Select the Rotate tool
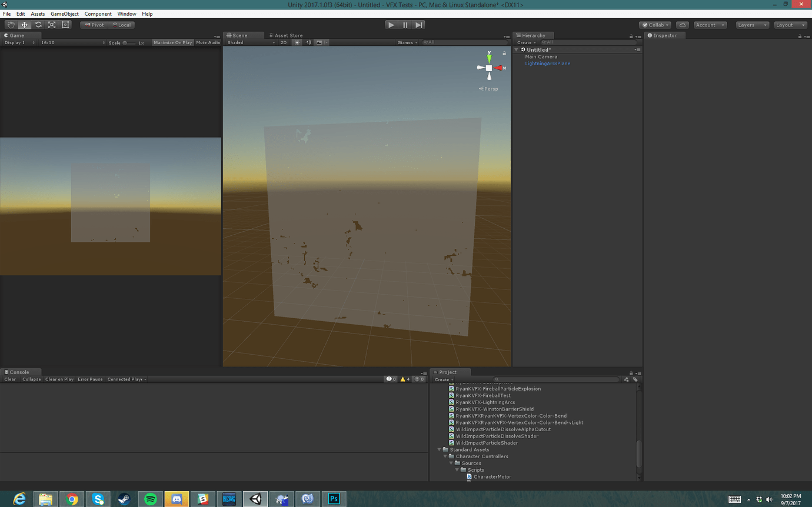Image resolution: width=812 pixels, height=507 pixels. point(38,25)
